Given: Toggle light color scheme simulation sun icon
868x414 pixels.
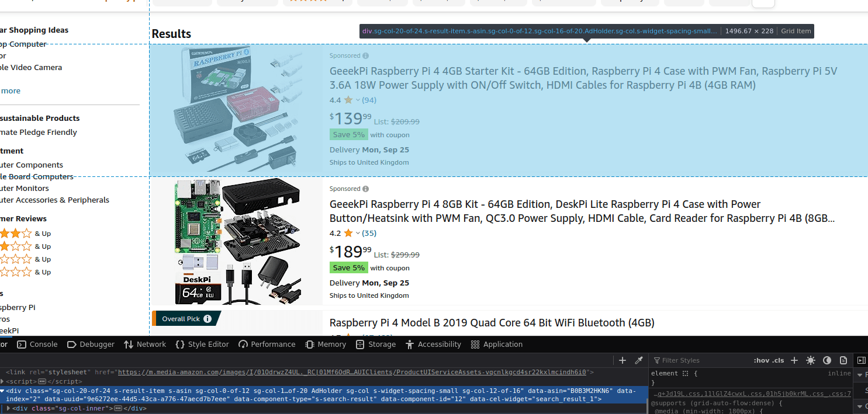Looking at the screenshot, I should (811, 360).
